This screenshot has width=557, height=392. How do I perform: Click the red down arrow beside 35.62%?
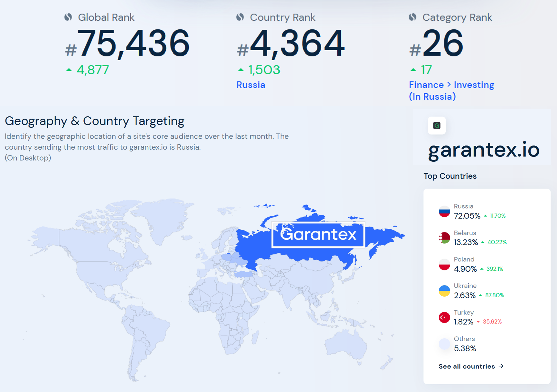[478, 322]
